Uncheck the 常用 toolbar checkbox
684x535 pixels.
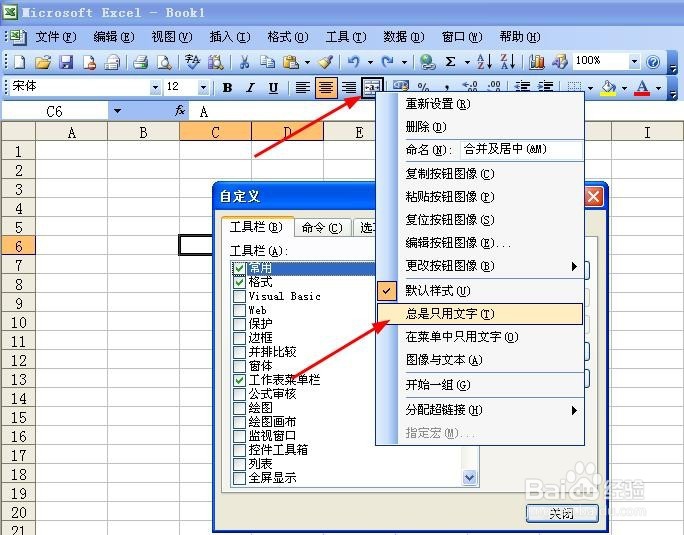point(239,268)
